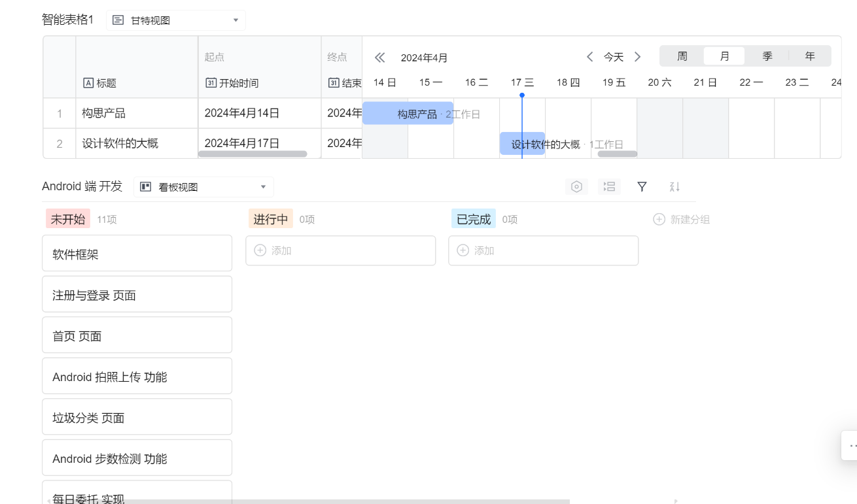Switch timeline scale to 年
Image resolution: width=857 pixels, height=504 pixels.
[x=810, y=56]
